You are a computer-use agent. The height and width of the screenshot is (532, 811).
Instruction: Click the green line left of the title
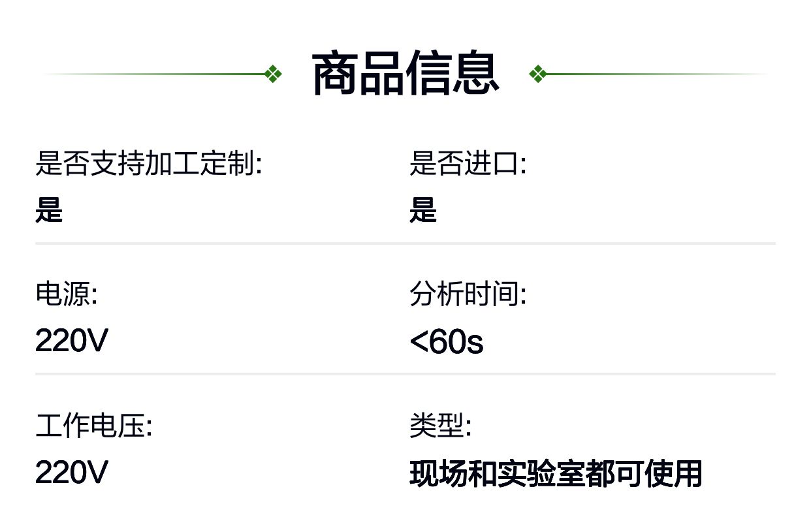pyautogui.click(x=154, y=74)
